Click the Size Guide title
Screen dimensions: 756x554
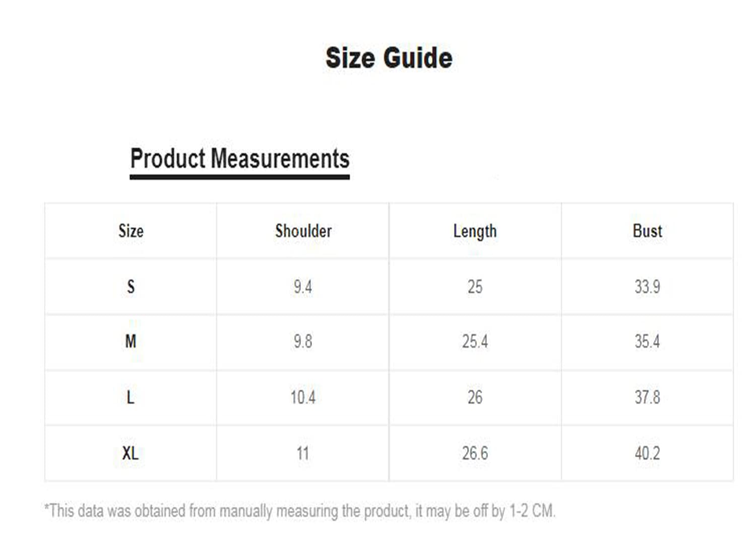tap(389, 58)
